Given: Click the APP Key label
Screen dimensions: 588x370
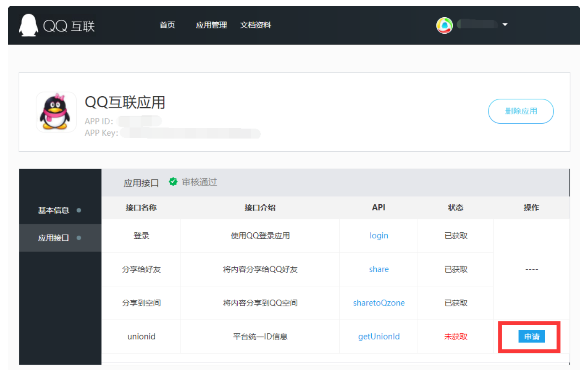Looking at the screenshot, I should 101,133.
